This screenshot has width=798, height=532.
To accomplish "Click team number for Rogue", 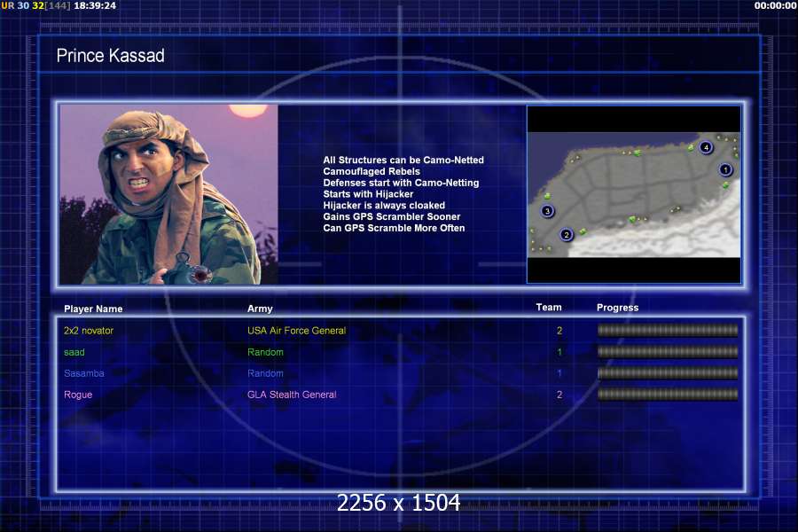I will tap(559, 395).
